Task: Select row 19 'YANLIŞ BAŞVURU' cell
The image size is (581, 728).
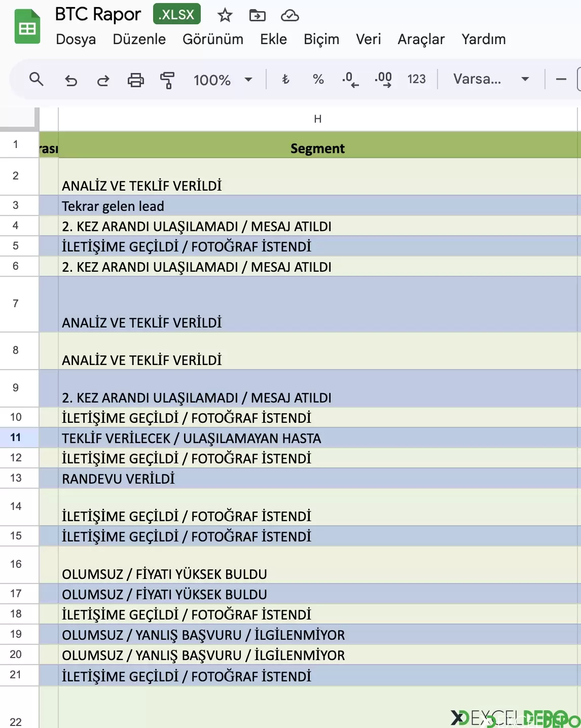Action: (318, 635)
